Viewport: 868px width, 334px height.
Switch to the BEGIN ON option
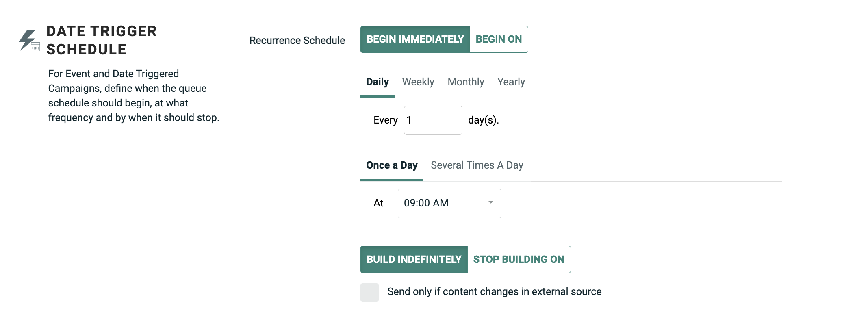[499, 39]
